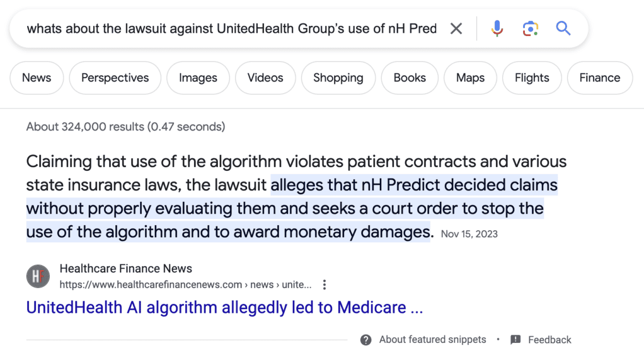The height and width of the screenshot is (355, 644).
Task: Select the Books filter
Action: 410,78
